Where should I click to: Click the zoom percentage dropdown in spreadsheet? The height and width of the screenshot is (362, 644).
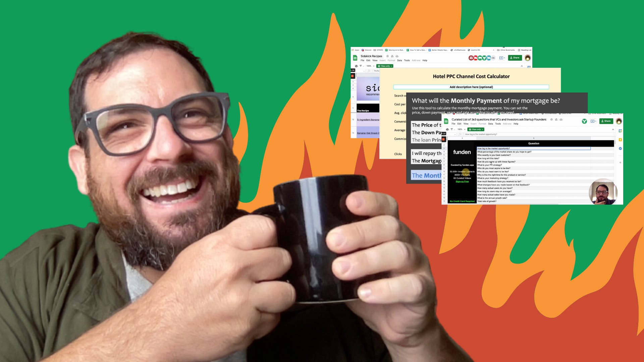coord(369,66)
